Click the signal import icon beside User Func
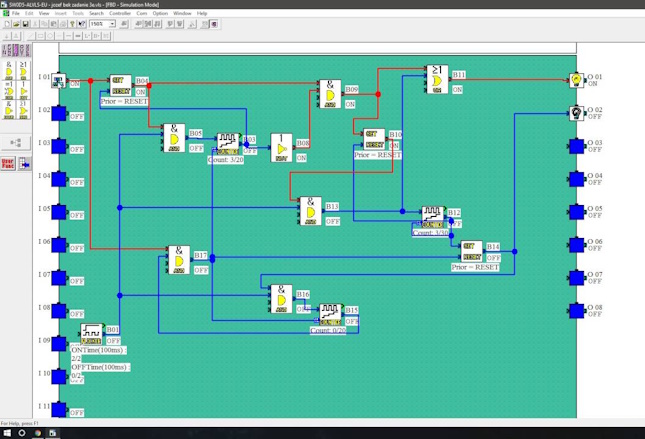The height and width of the screenshot is (439, 645). click(x=24, y=163)
